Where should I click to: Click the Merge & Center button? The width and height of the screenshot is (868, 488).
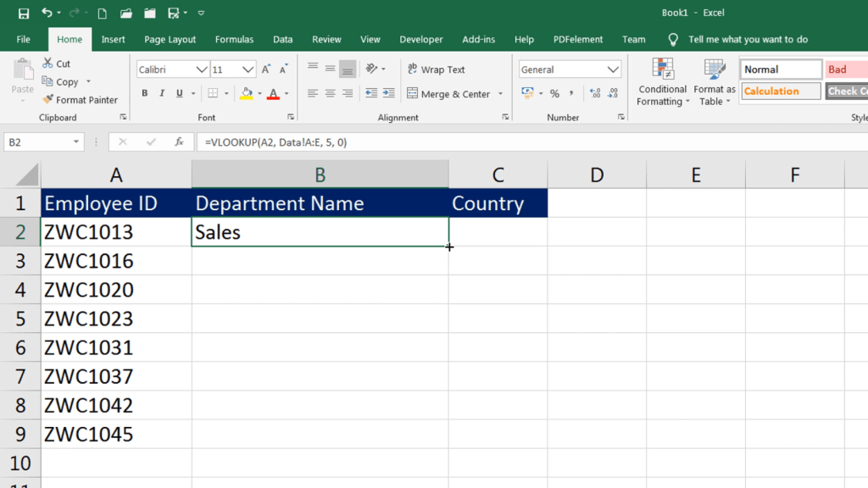coord(448,94)
